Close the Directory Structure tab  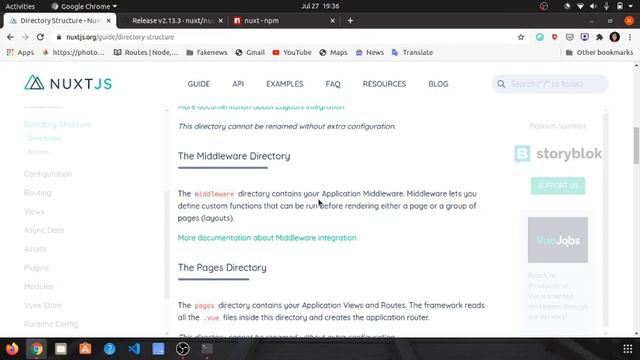point(109,20)
